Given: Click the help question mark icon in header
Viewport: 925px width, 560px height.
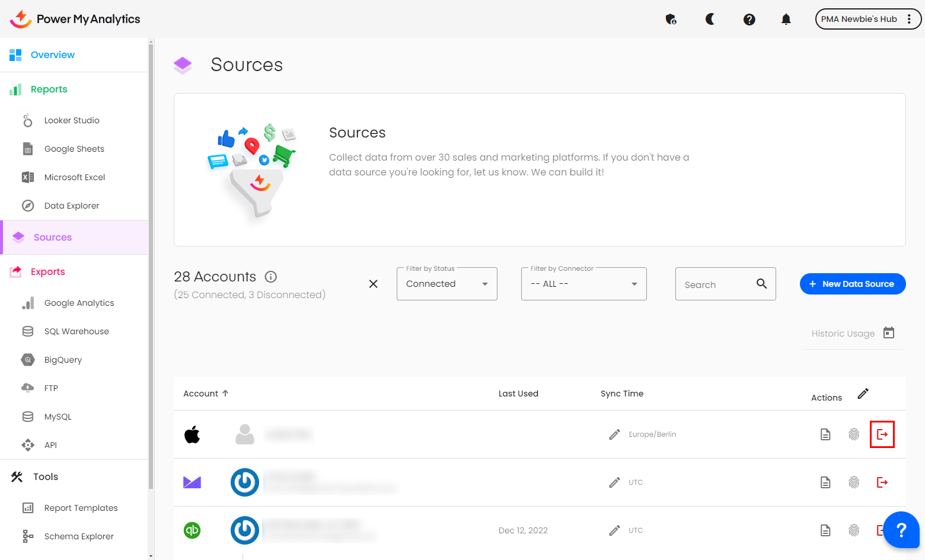Looking at the screenshot, I should 749,19.
